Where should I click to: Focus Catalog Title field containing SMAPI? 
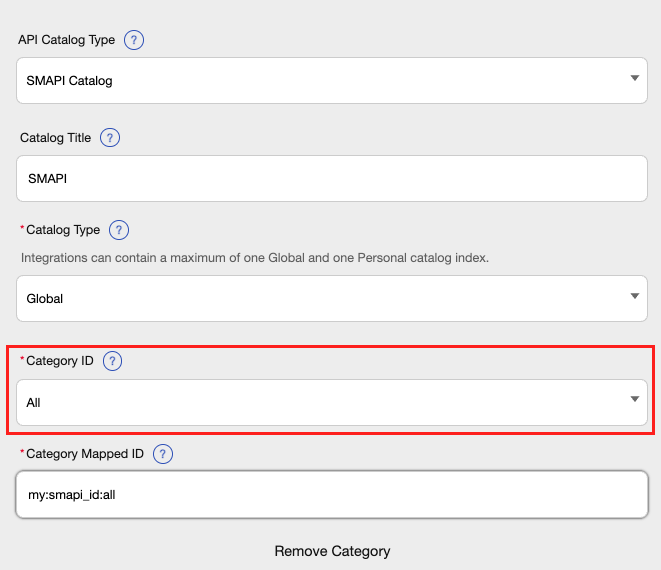click(x=332, y=178)
